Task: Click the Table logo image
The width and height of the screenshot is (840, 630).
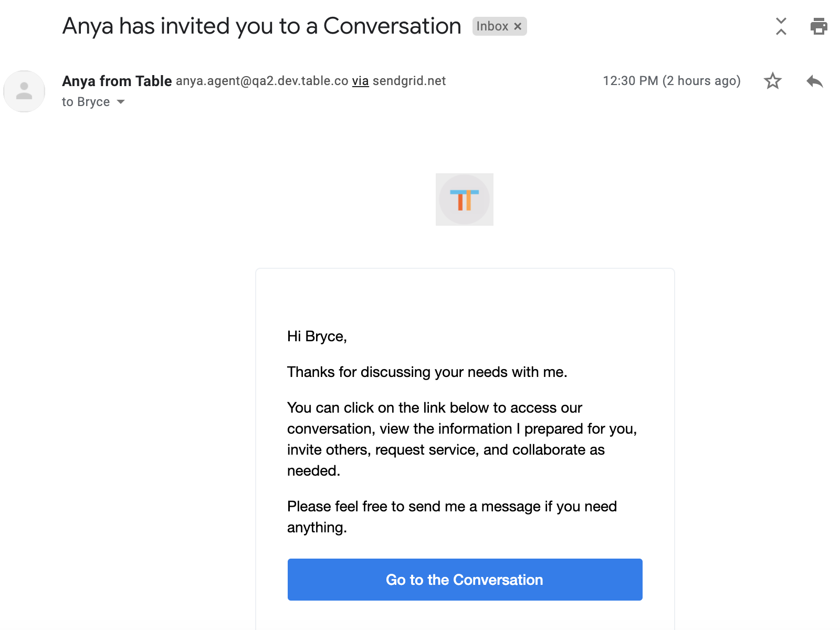Action: (x=465, y=199)
